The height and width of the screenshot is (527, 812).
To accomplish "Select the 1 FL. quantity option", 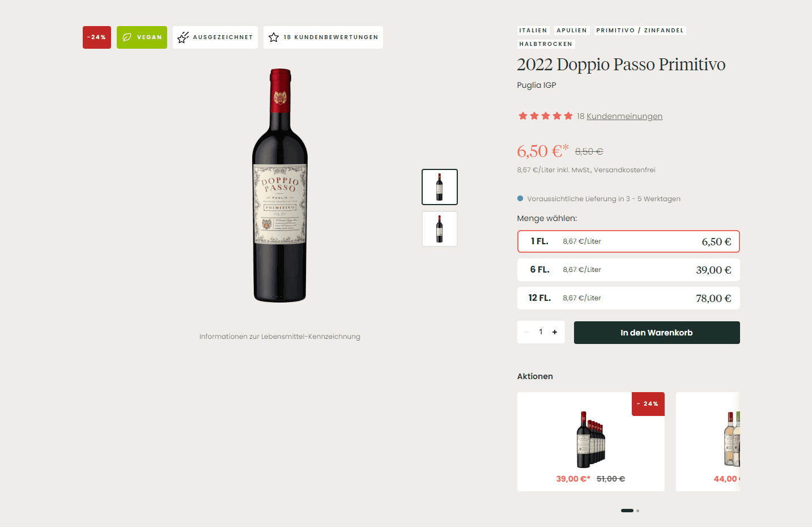I will pyautogui.click(x=628, y=241).
